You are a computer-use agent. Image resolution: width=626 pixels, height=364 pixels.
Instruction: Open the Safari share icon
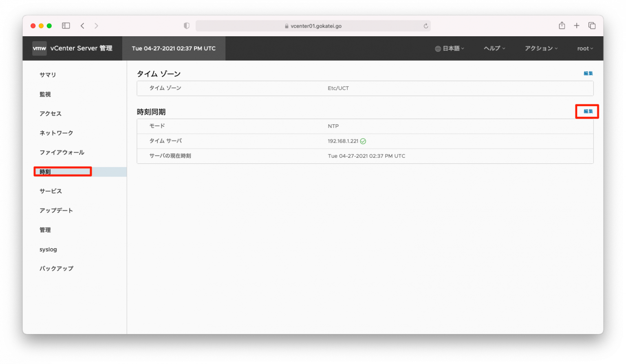click(x=562, y=26)
